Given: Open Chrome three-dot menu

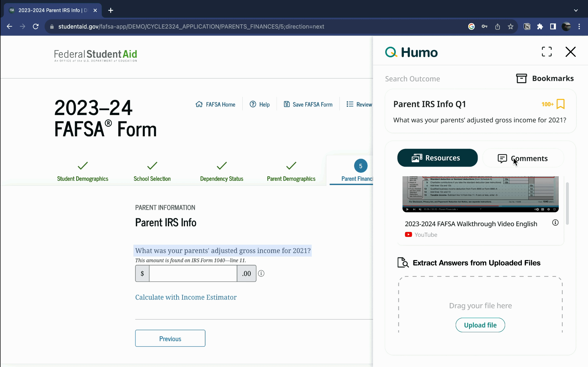Looking at the screenshot, I should tap(579, 26).
